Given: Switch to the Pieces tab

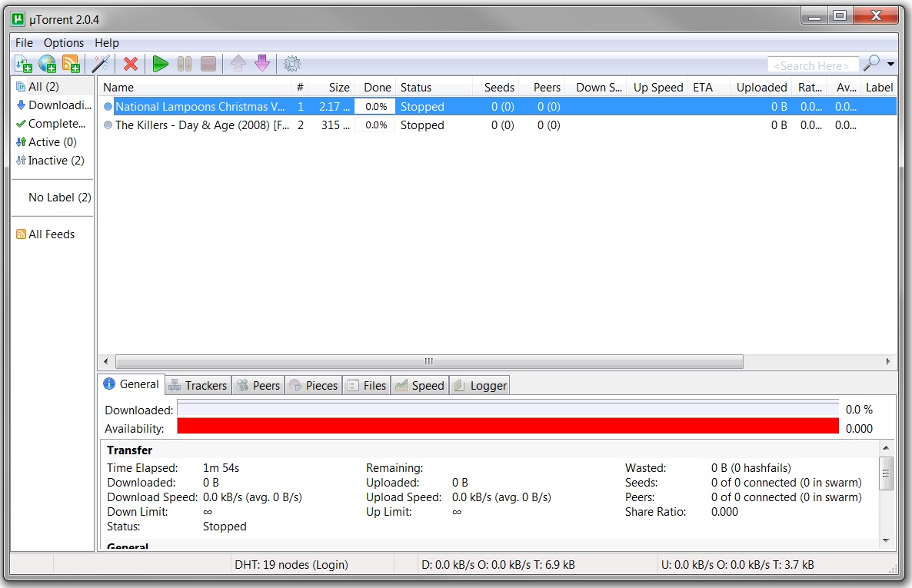Looking at the screenshot, I should pos(314,385).
